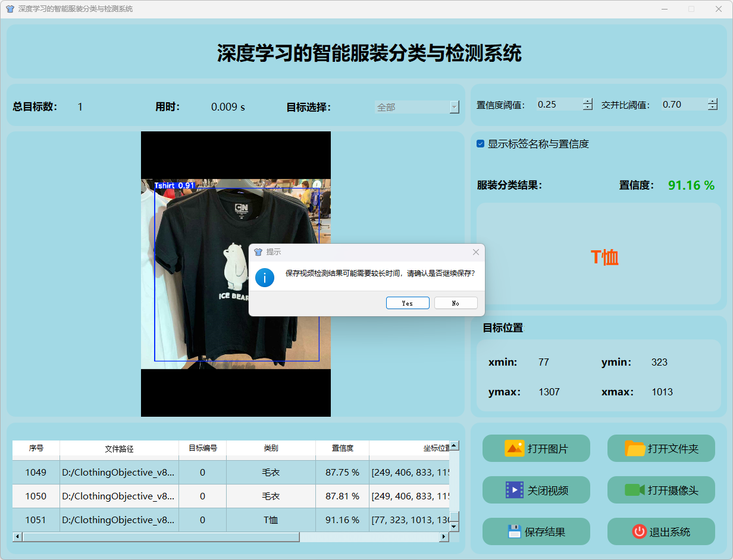Screen dimensions: 733x560
Task: Increase the 置信度阈值 value with up arrow
Action: point(588,101)
